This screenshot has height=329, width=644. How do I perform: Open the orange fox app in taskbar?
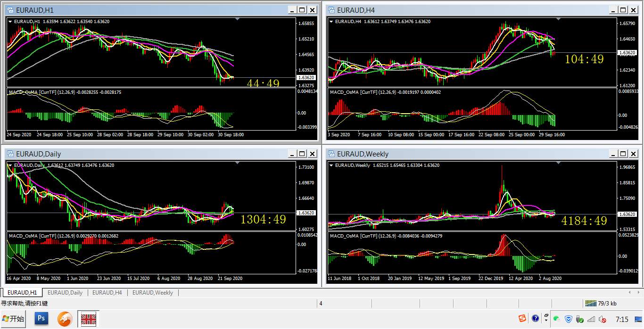[64, 319]
